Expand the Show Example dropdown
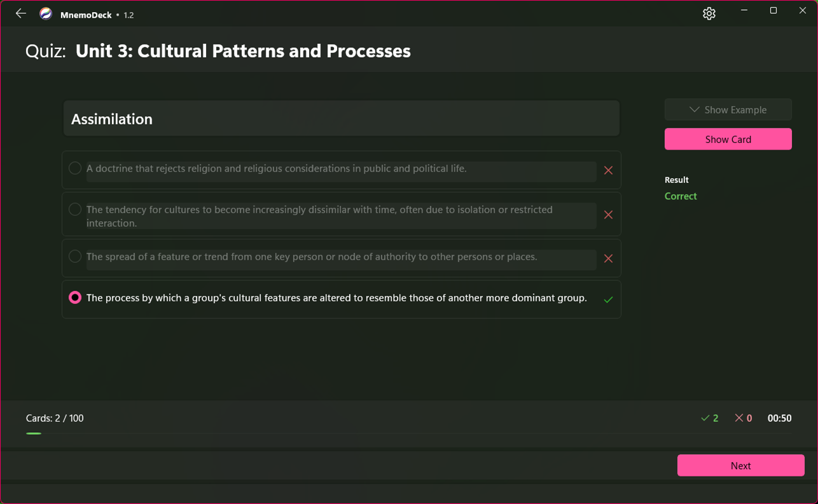The height and width of the screenshot is (504, 818). (x=728, y=110)
